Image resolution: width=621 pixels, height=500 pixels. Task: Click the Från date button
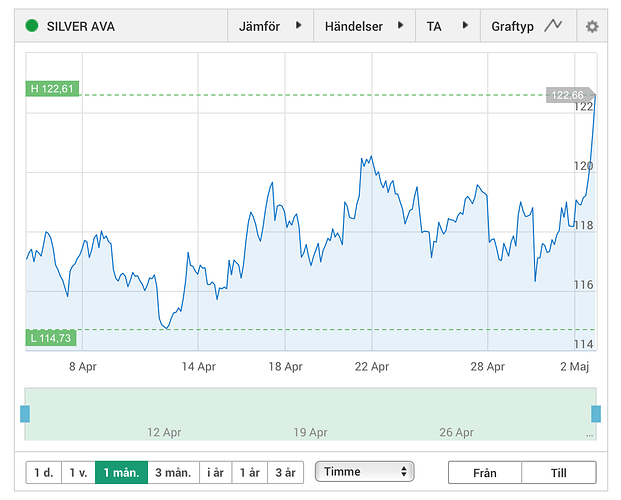(484, 472)
